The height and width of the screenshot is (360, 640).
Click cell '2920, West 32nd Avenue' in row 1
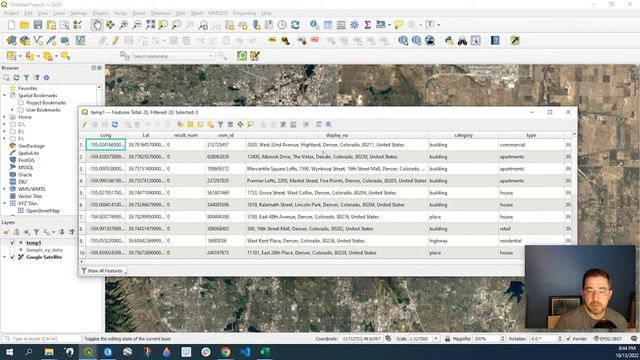(x=337, y=145)
